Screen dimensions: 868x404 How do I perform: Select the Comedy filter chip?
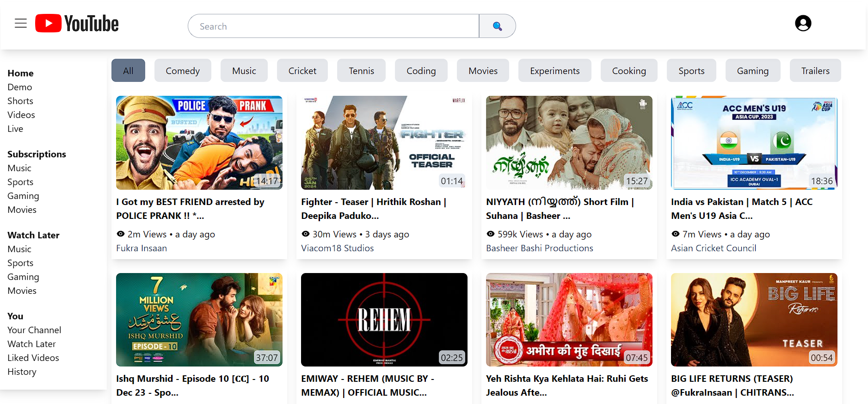click(x=183, y=70)
